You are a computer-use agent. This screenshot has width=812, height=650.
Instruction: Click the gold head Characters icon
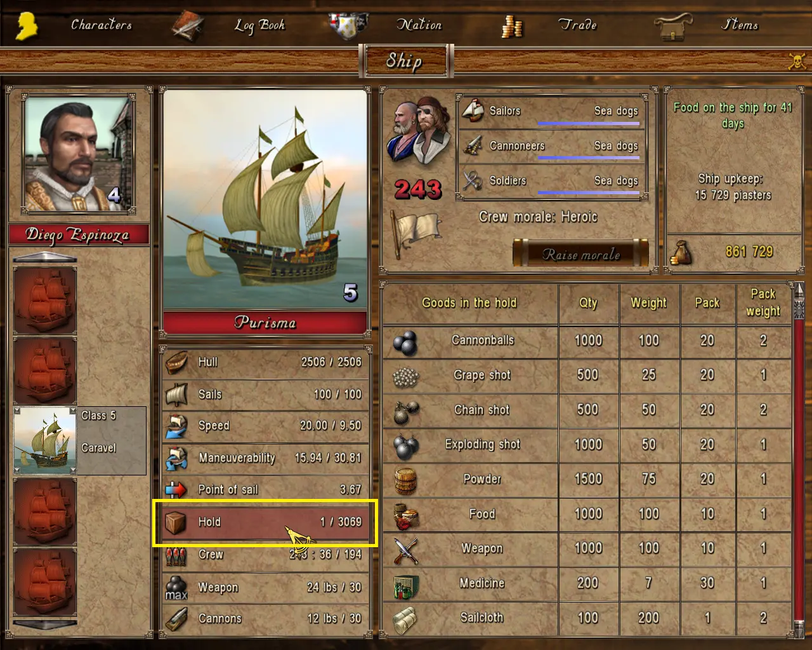[x=27, y=26]
